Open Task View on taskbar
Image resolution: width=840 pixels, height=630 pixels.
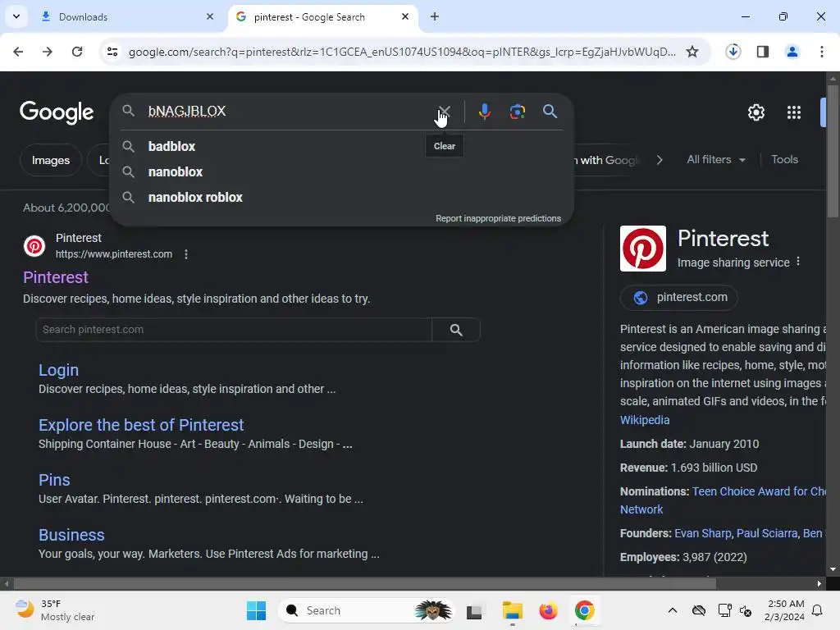click(474, 611)
